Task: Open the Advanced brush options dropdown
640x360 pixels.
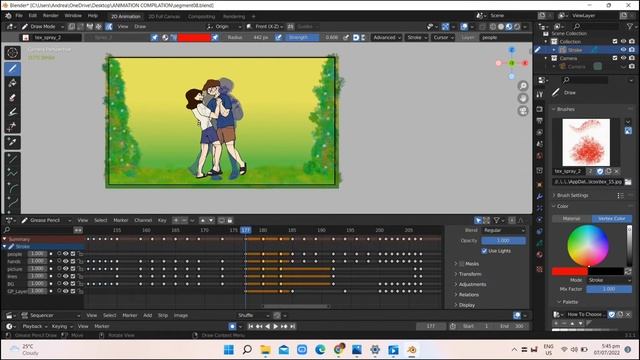Action: 387,38
